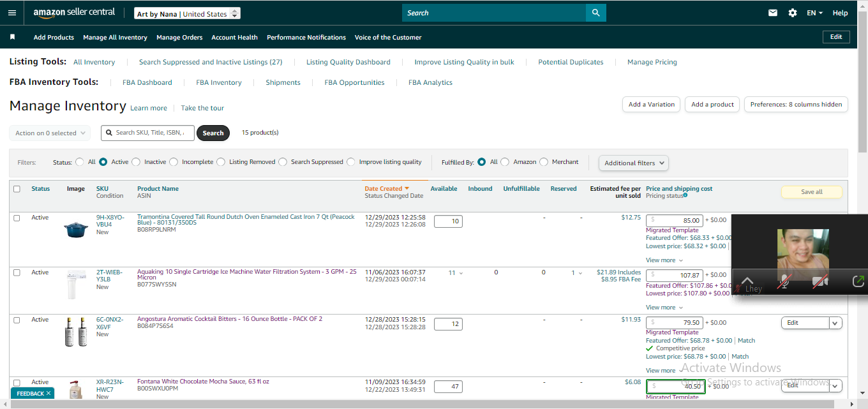The height and width of the screenshot is (409, 868).
Task: Click the magnifier search button in header
Action: (x=595, y=13)
